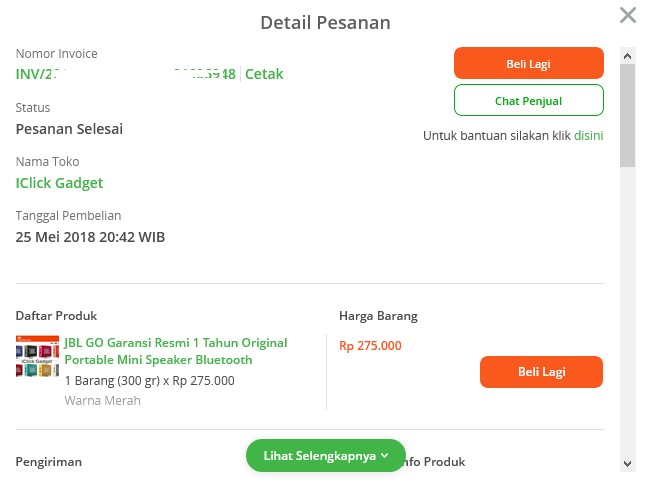Click the Pesanan Selesai status text

(x=69, y=129)
